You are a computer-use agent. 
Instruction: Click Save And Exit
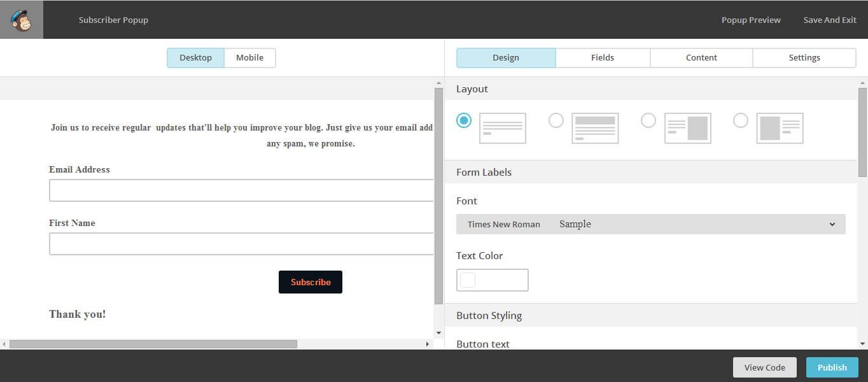(x=829, y=20)
